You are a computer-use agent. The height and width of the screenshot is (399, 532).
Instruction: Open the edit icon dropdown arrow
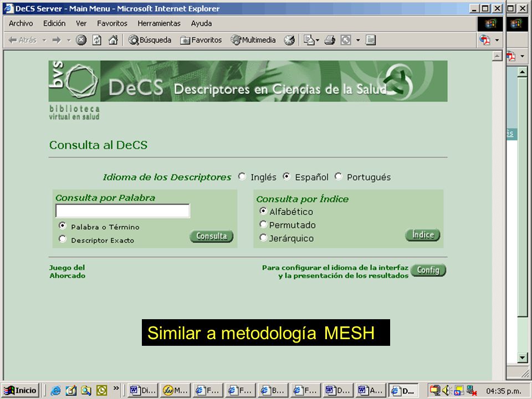point(358,40)
